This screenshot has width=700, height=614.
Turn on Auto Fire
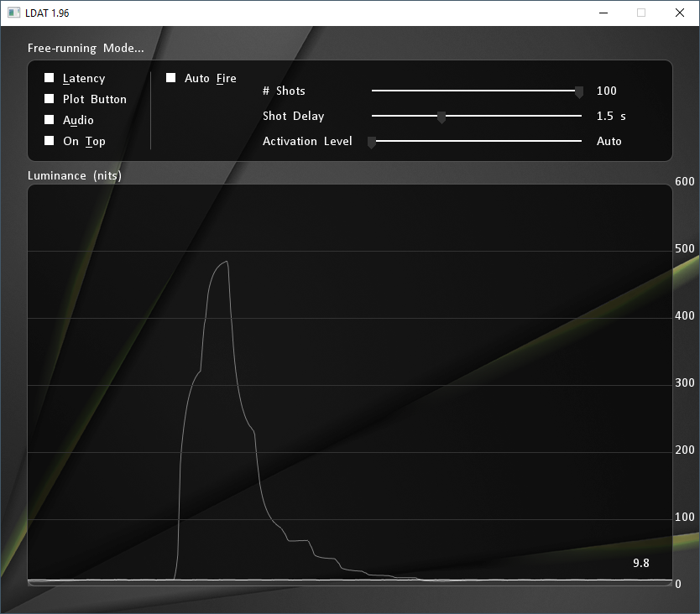[x=171, y=78]
